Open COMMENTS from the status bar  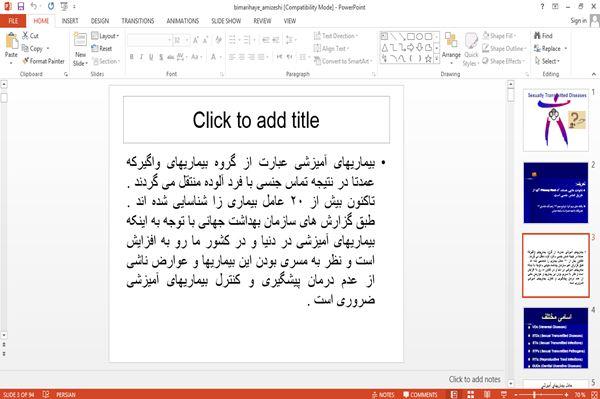[420, 394]
